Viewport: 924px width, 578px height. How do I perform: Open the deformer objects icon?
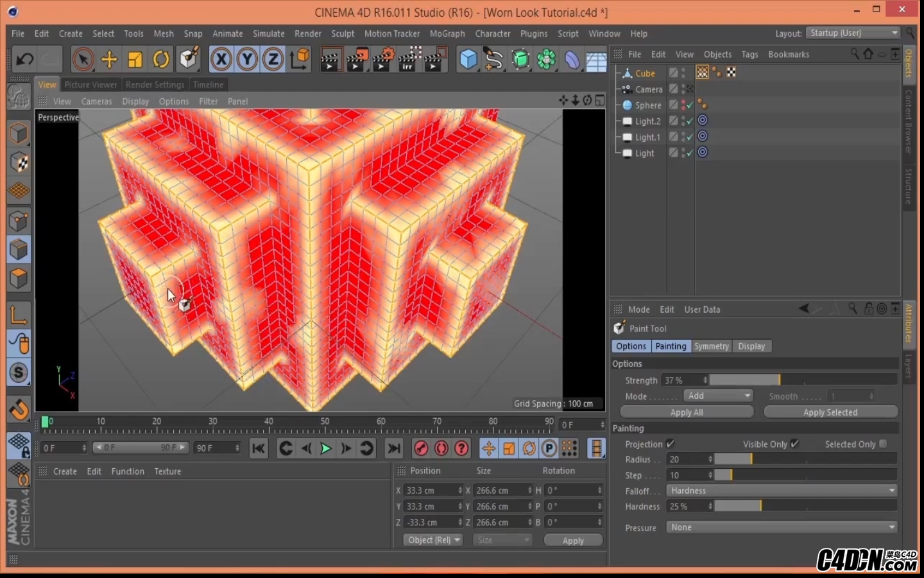[572, 60]
